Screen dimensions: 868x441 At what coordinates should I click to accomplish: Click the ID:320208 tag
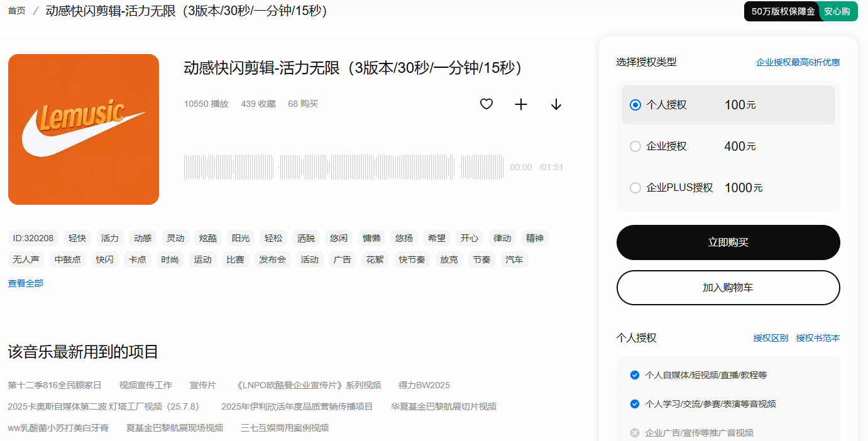[33, 238]
